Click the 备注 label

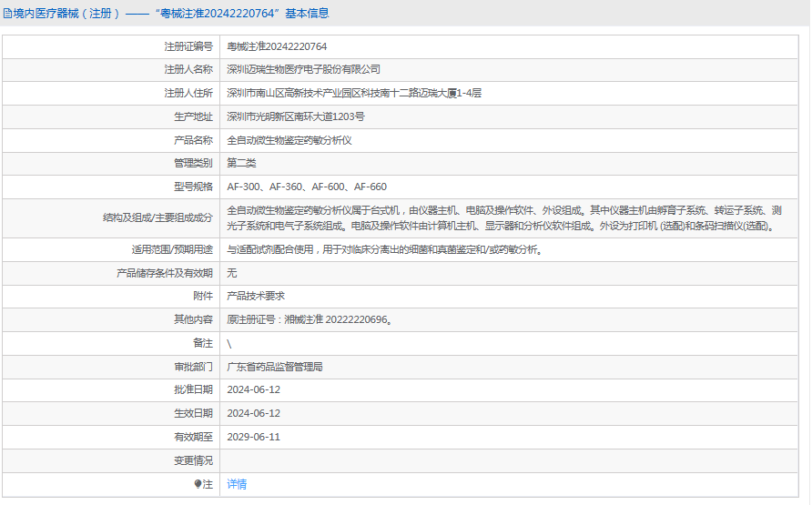click(202, 344)
